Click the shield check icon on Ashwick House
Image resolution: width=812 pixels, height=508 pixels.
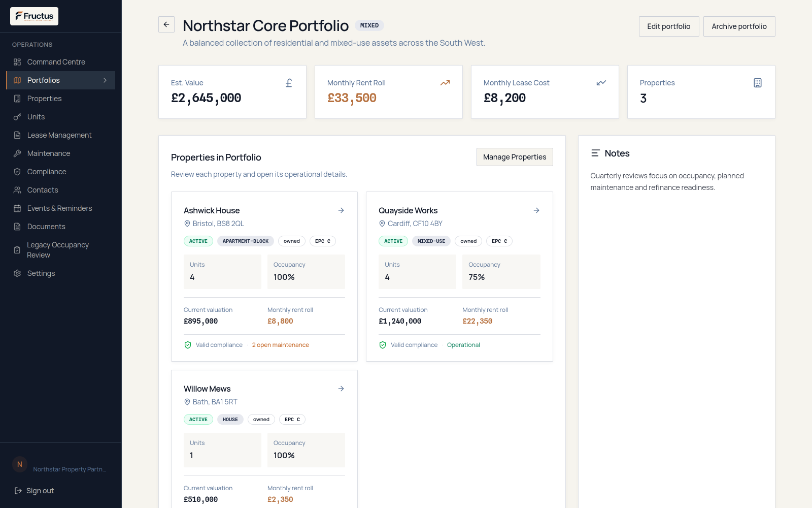188,345
